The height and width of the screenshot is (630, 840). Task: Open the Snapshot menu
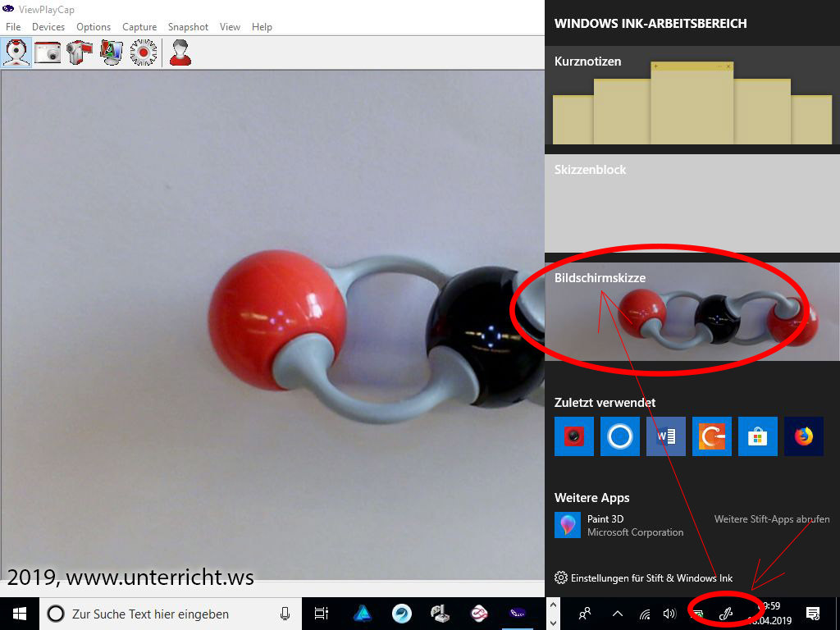pyautogui.click(x=188, y=27)
